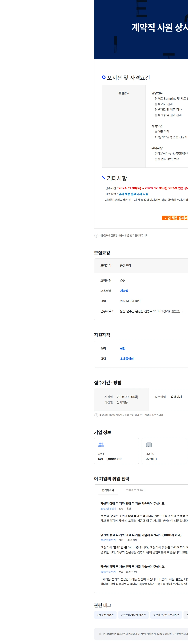Select the 가족친화인증기업 채용관 tag
The height and width of the screenshot is (644, 188).
pyautogui.click(x=133, y=615)
